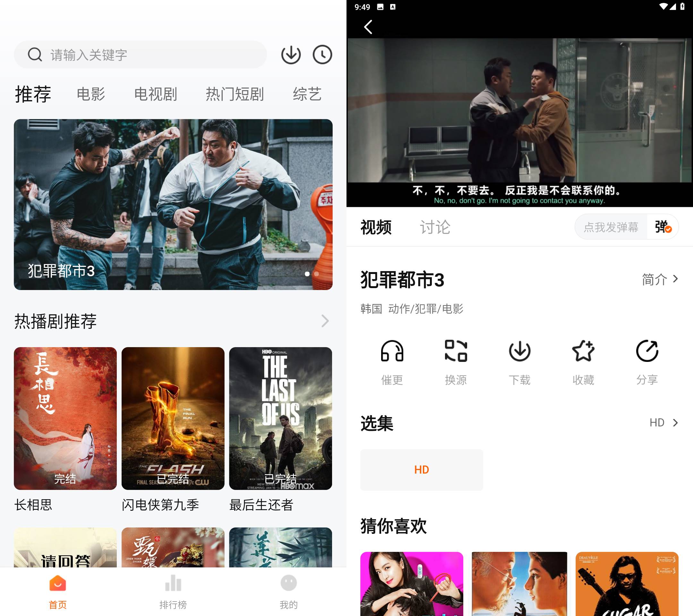Click 简介 expander arrow for movie details
This screenshot has width=693, height=616.
click(678, 279)
